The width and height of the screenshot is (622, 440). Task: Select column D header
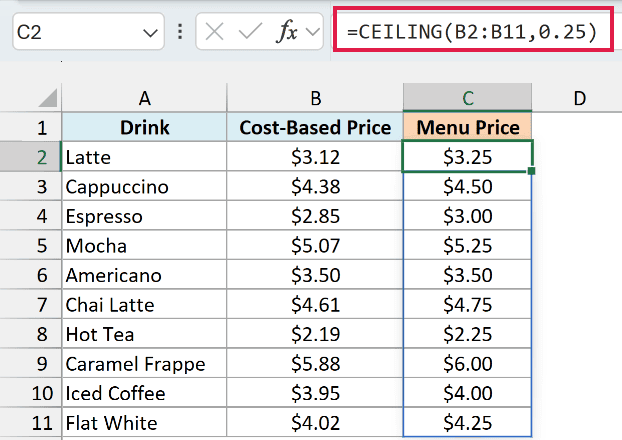579,98
